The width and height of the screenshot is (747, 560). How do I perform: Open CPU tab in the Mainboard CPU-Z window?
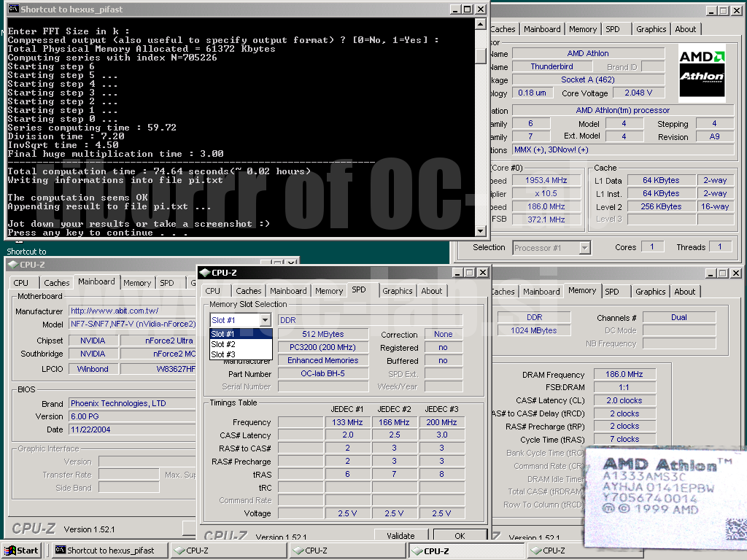pyautogui.click(x=20, y=283)
